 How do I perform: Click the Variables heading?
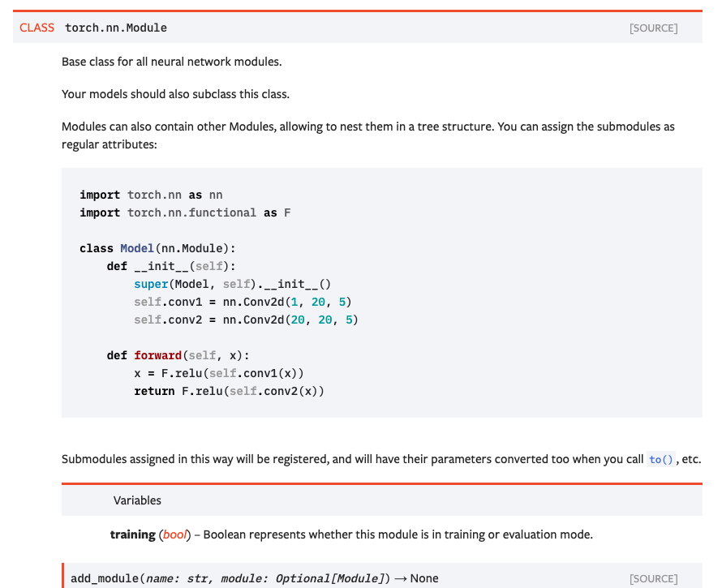[x=137, y=500]
